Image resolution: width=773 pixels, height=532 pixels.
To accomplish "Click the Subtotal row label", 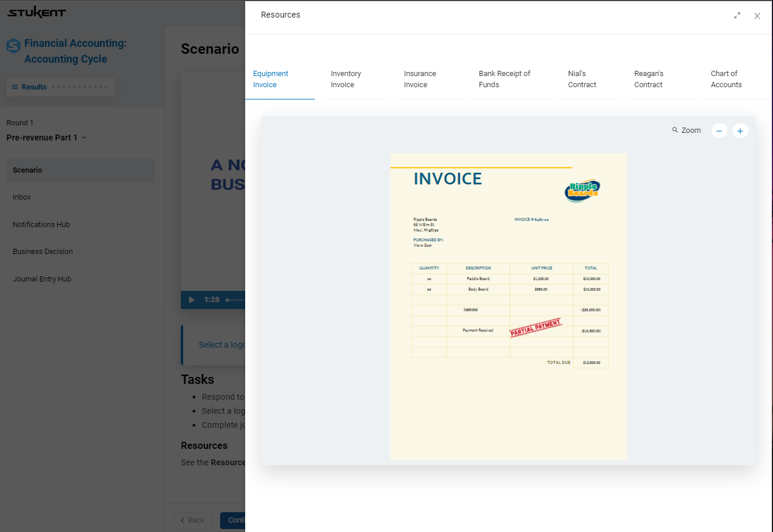I will tap(470, 310).
